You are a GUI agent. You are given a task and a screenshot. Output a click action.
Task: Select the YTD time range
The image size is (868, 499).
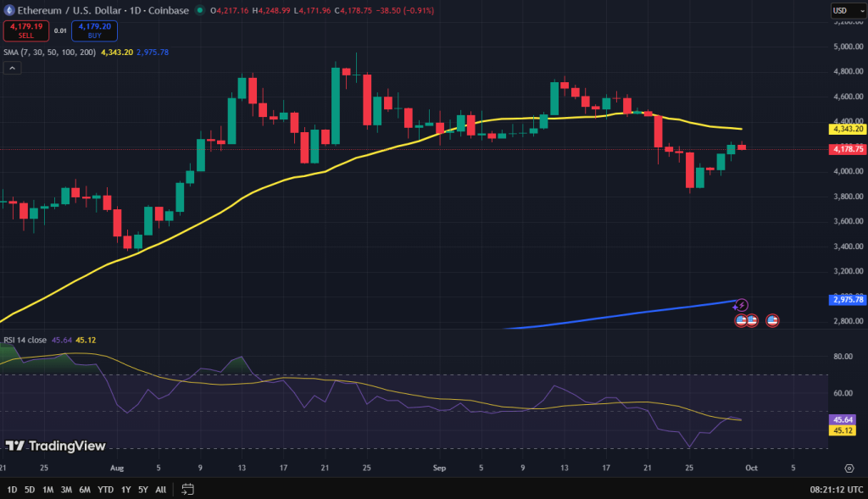click(x=105, y=490)
